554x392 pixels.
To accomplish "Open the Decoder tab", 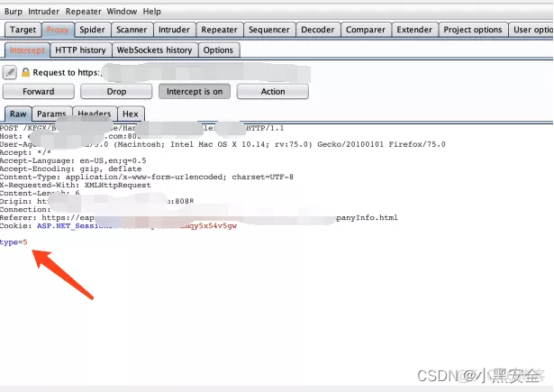I will (x=318, y=30).
